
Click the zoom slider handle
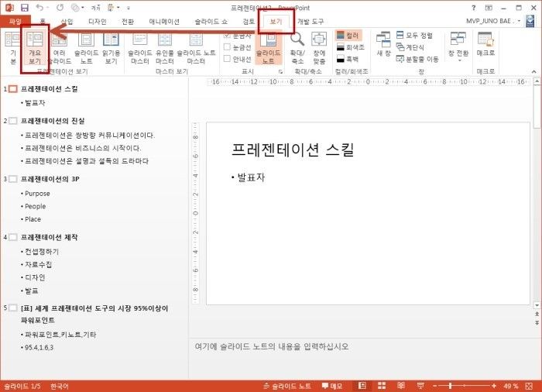pyautogui.click(x=451, y=386)
